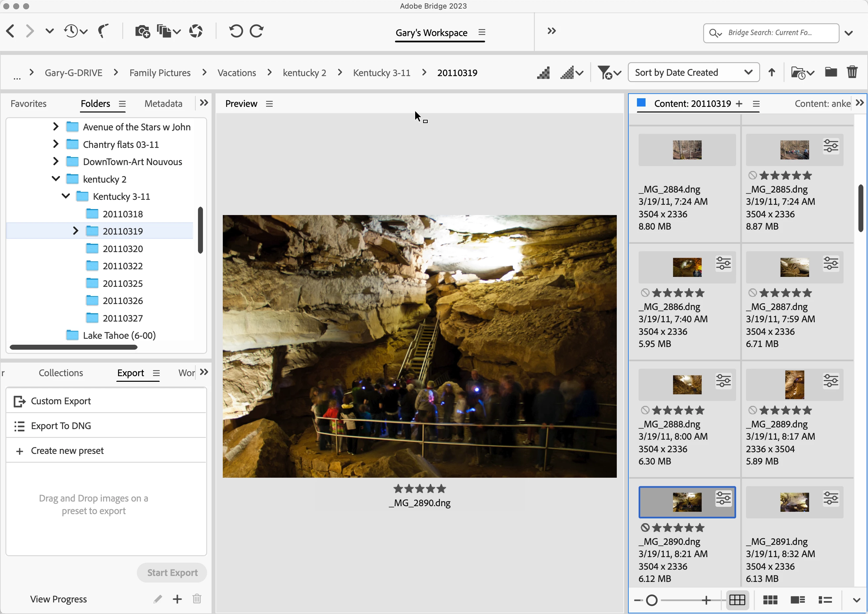Click the Custom Export preset
This screenshot has width=868, height=614.
click(x=60, y=401)
